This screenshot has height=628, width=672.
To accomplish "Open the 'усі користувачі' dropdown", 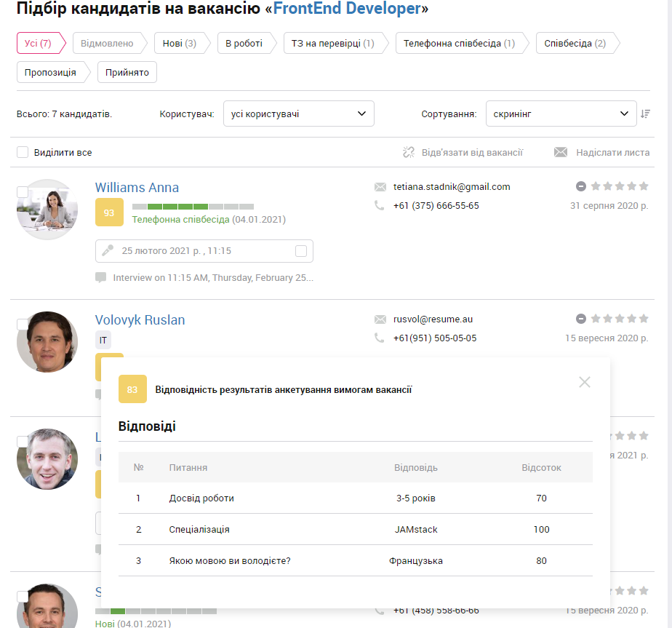I will [299, 114].
